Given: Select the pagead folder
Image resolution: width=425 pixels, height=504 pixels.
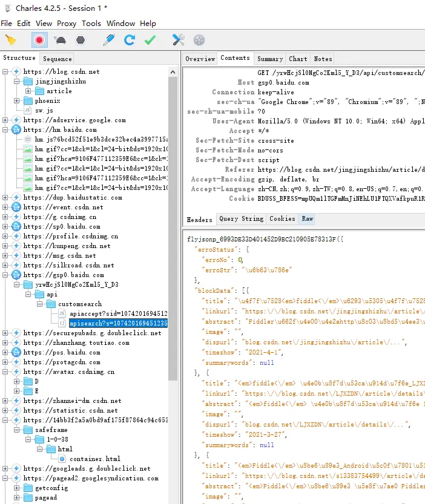Looking at the screenshot, I should [46, 497].
